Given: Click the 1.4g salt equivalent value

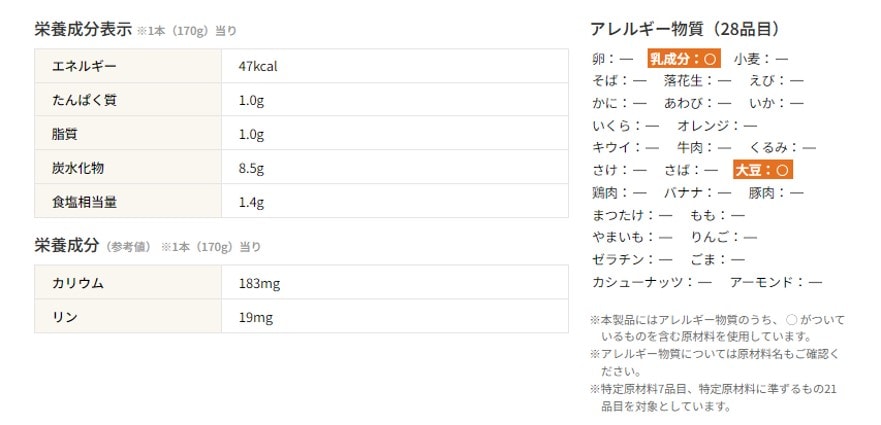Looking at the screenshot, I should click(x=251, y=202).
